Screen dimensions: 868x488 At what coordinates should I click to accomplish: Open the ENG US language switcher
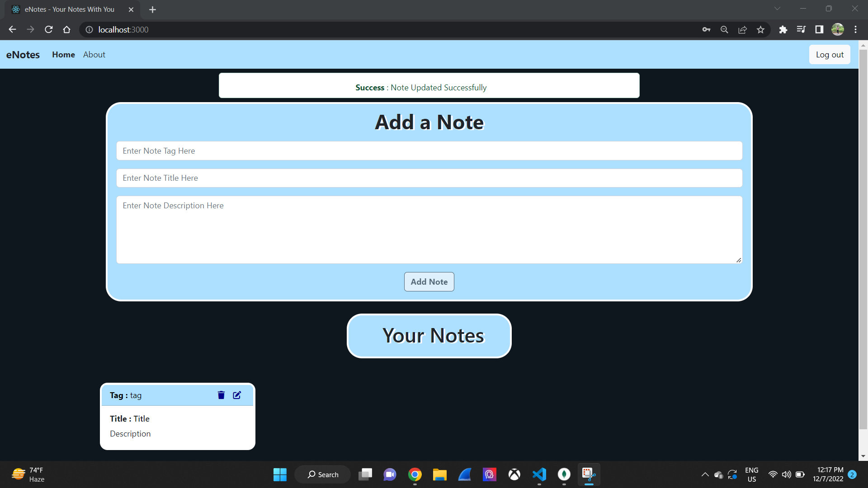coord(752,474)
